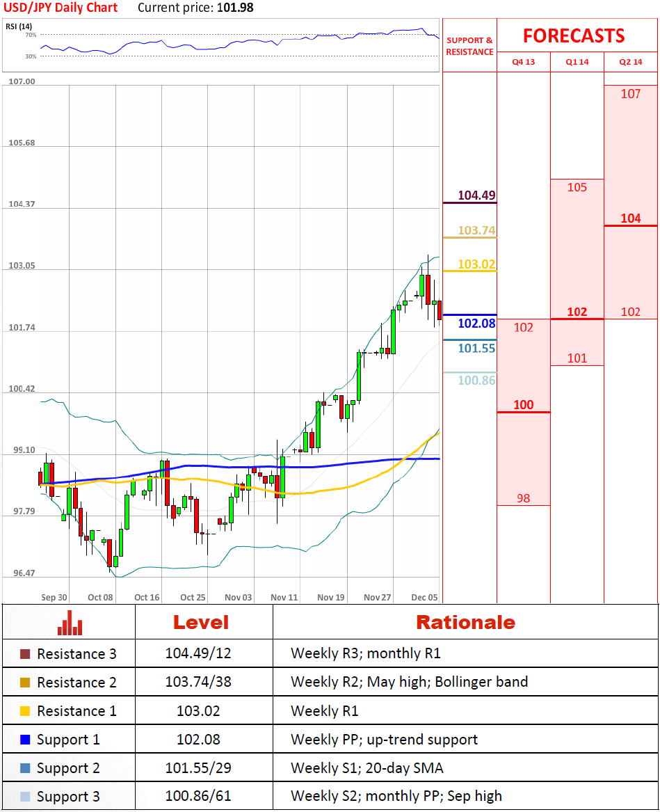Image resolution: width=660 pixels, height=812 pixels.
Task: Click the bold 104 forecast in Q2 14
Action: pos(630,218)
